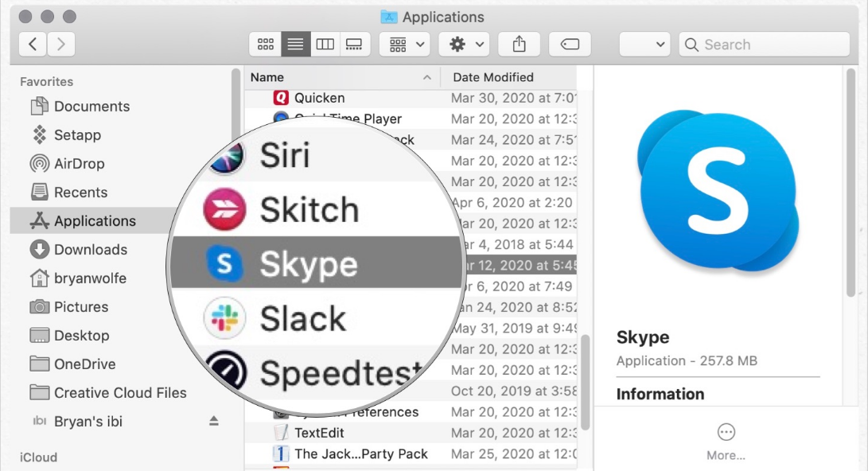The width and height of the screenshot is (868, 471).
Task: Click in the Search field
Action: [765, 45]
